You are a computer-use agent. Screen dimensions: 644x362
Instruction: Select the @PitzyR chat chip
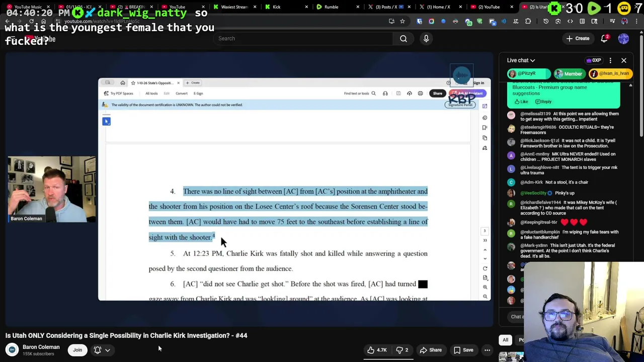[528, 73]
